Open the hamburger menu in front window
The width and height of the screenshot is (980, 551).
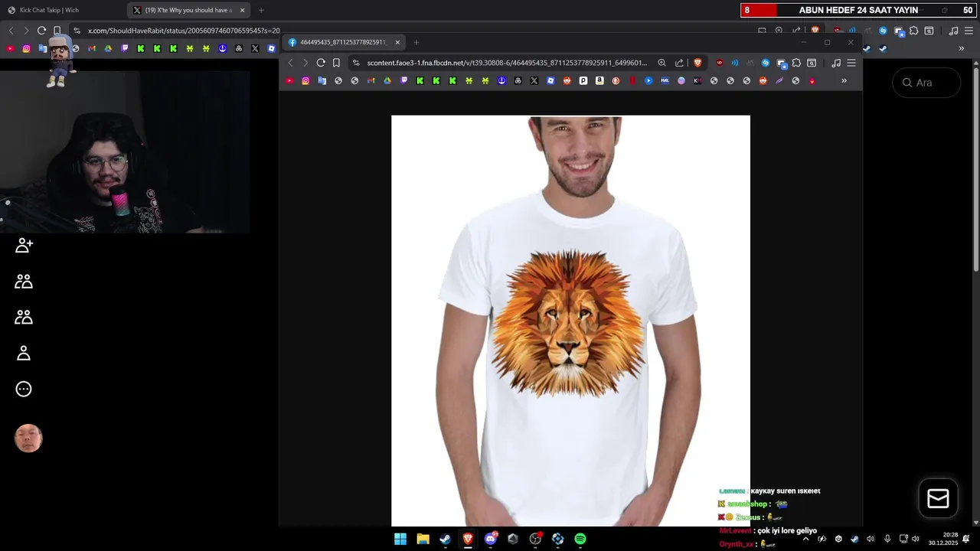point(851,63)
